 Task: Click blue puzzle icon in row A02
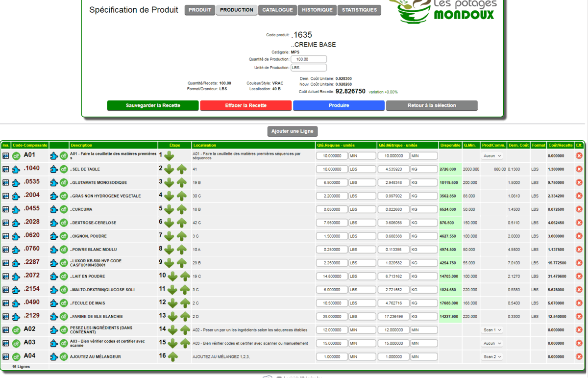click(54, 330)
